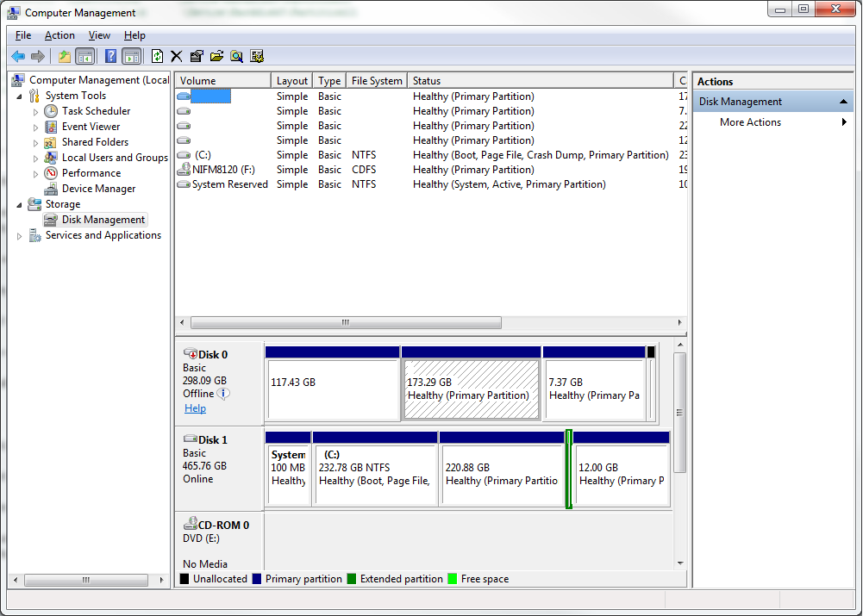Click the Properties toolbar icon

click(x=197, y=56)
